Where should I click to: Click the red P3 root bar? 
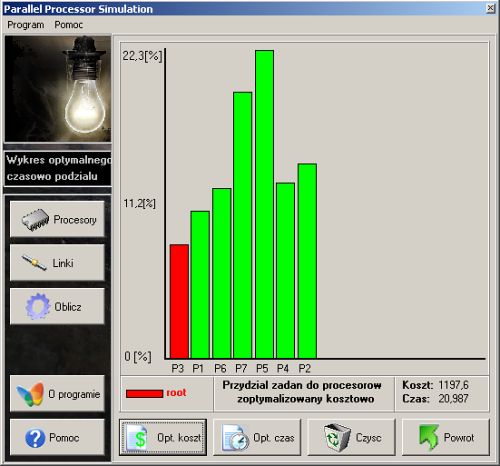(179, 301)
